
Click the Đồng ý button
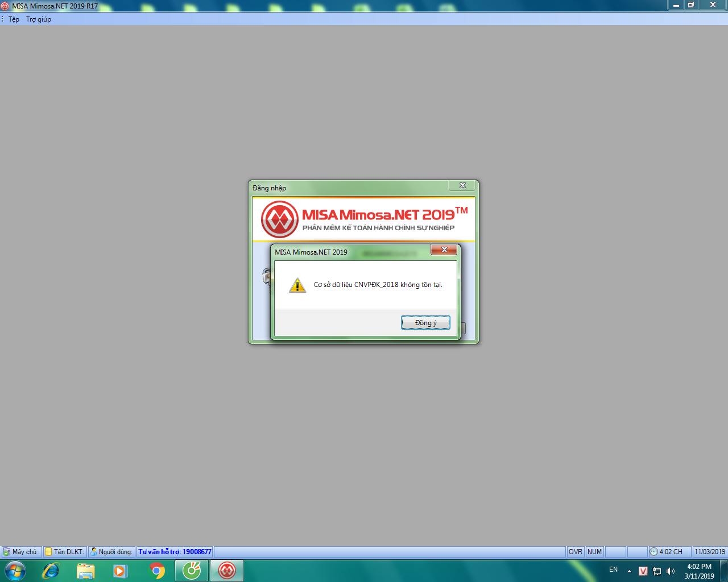point(425,323)
